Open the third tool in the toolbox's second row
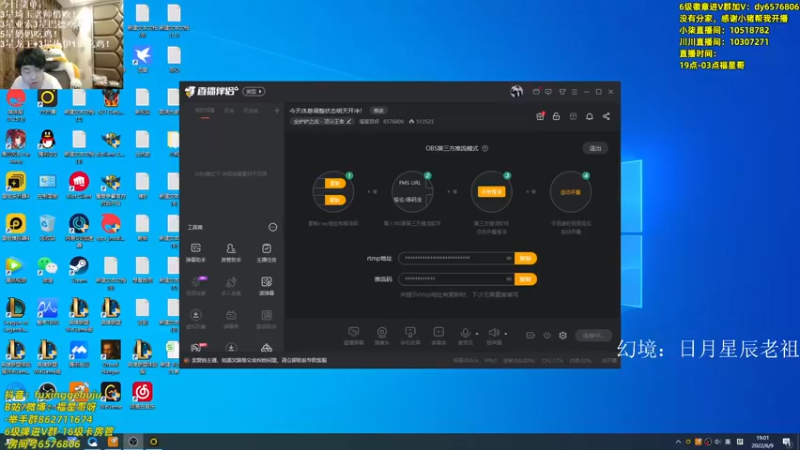The width and height of the screenshot is (800, 450). (266, 286)
